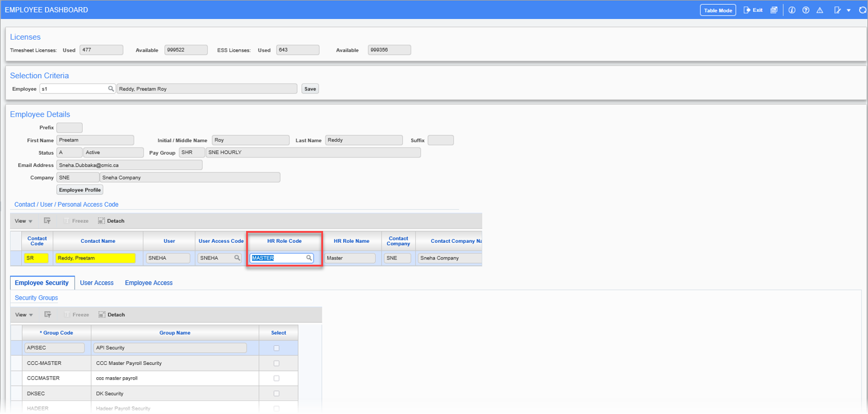Tick the CCC-MASTER group checkbox
This screenshot has height=414, width=868.
tap(276, 363)
